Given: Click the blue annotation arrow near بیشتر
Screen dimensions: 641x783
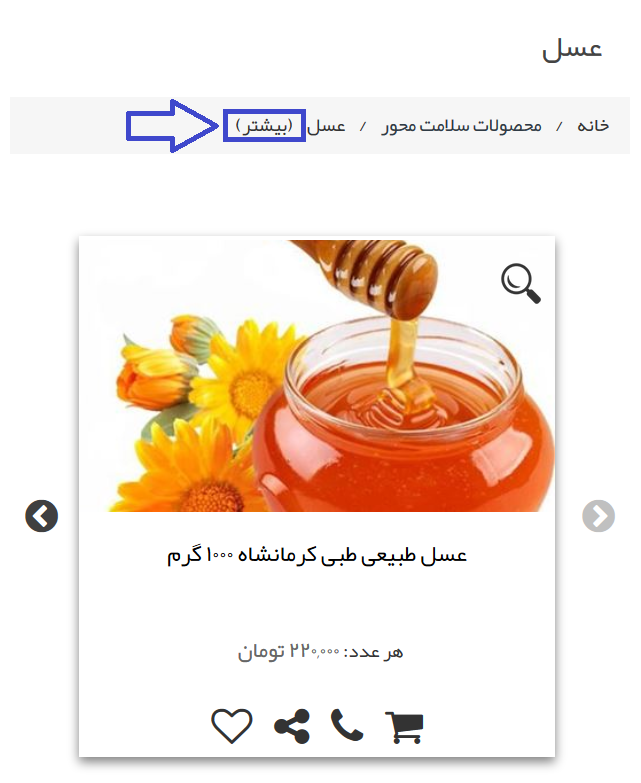Looking at the screenshot, I should [x=172, y=126].
